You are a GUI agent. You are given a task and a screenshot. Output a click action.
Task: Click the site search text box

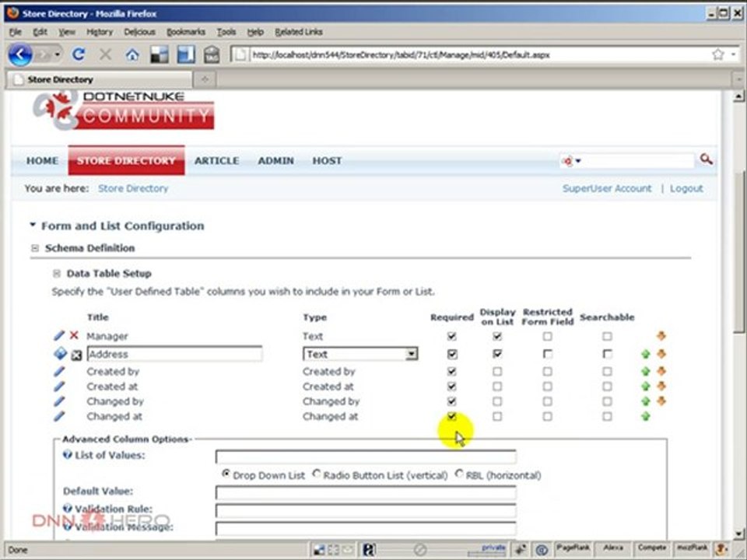click(638, 161)
